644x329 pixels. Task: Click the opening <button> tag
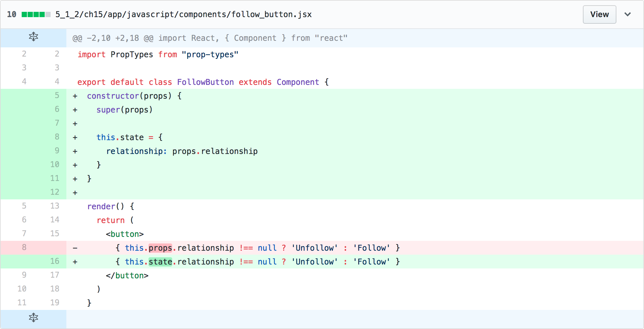click(x=125, y=234)
